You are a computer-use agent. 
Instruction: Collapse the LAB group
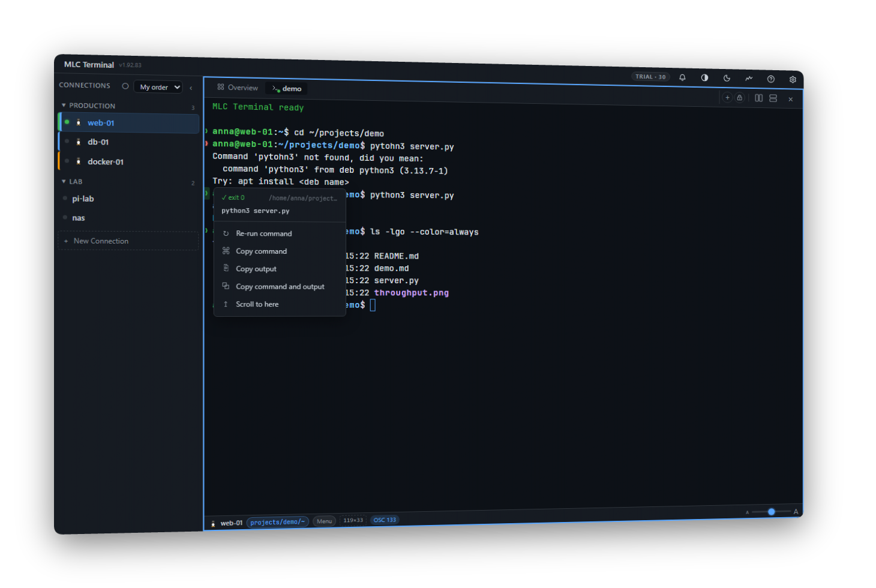click(72, 181)
